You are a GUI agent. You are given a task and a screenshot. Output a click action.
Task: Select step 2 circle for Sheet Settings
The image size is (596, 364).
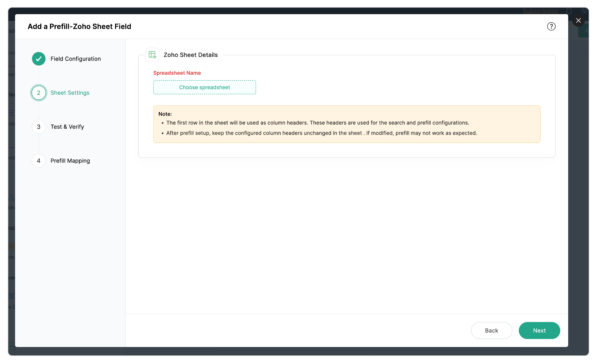tap(39, 93)
